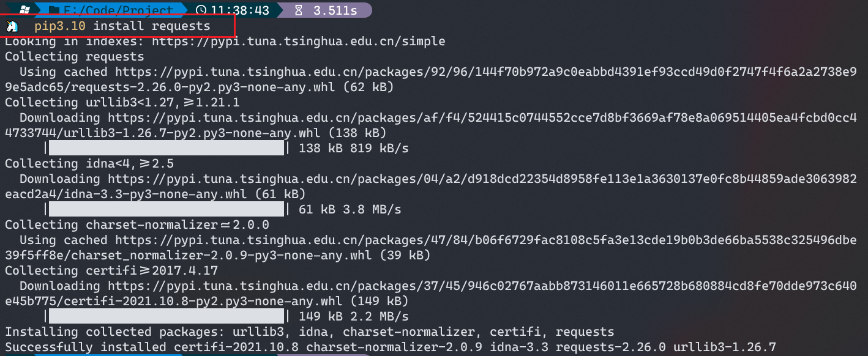868x356 pixels.
Task: Click the clock icon next to 11:38:43
Action: (x=201, y=10)
